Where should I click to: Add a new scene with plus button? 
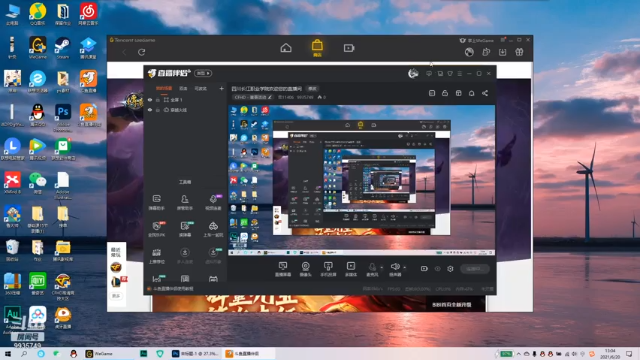point(221,88)
